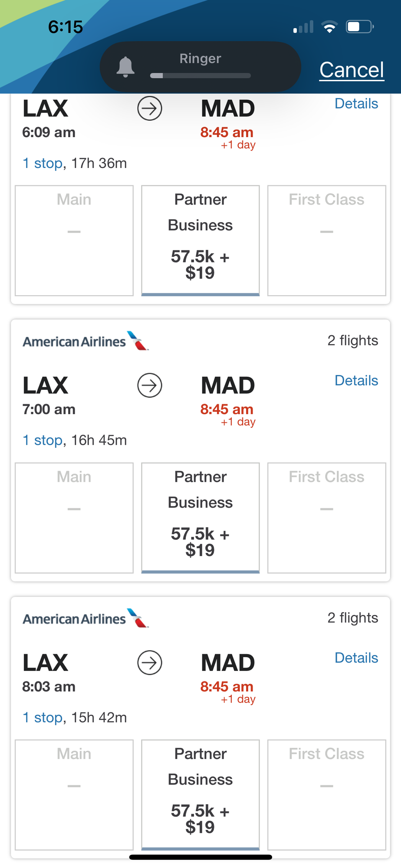Tap arrow icon on 7:00 am flight
Viewport: 401px width, 868px height.
click(150, 385)
